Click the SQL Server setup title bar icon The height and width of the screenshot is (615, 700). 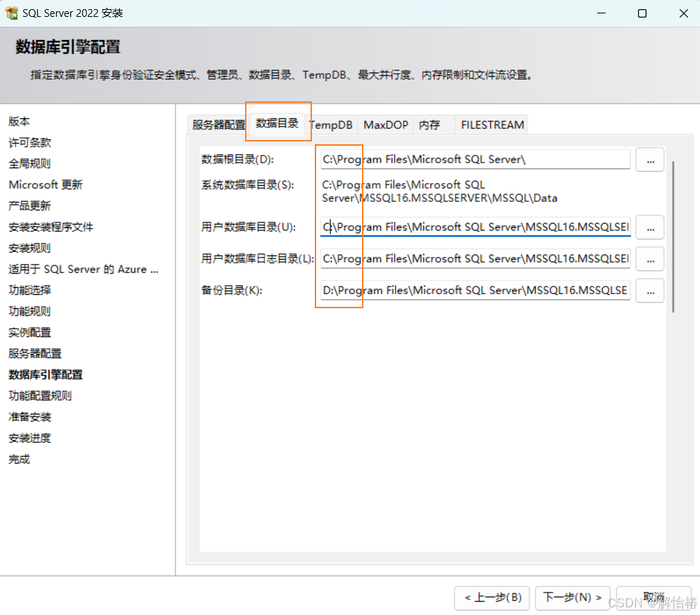11,13
